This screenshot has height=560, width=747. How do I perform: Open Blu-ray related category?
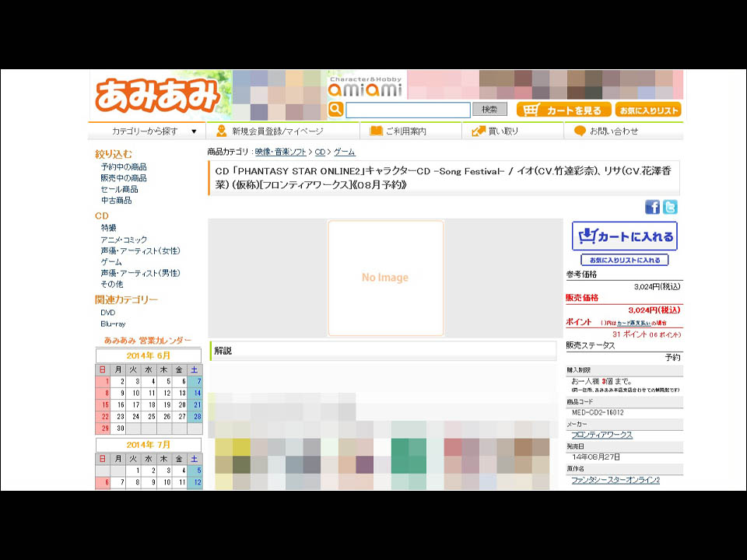point(113,324)
